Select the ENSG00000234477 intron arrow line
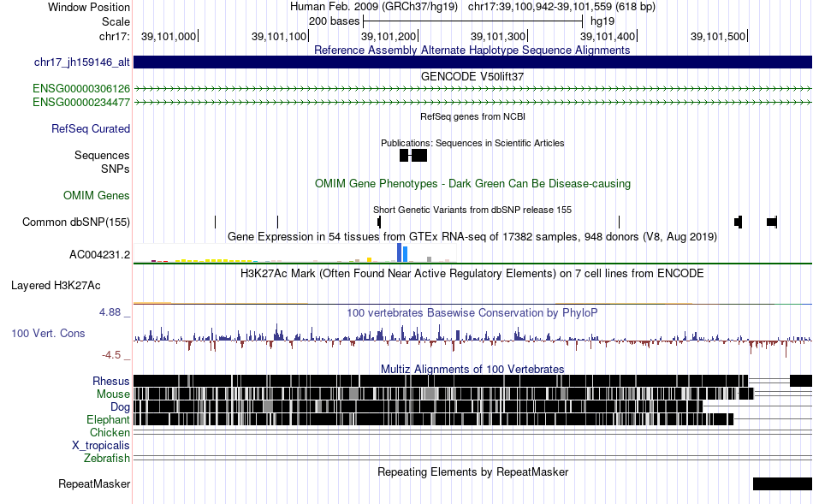 [473, 102]
